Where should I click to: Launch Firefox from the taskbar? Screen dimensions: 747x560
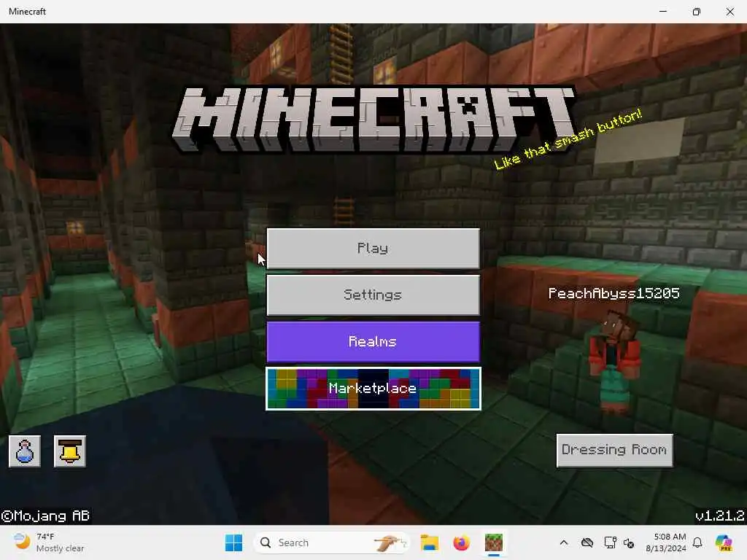click(462, 542)
